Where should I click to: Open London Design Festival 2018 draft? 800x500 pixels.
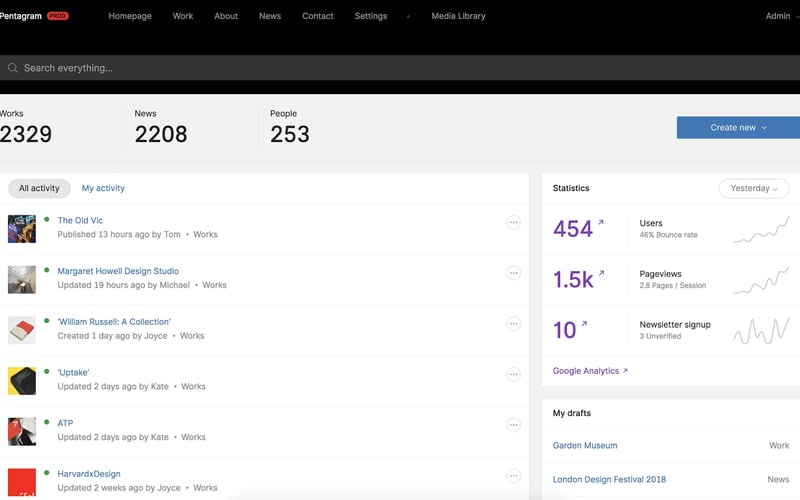click(609, 480)
